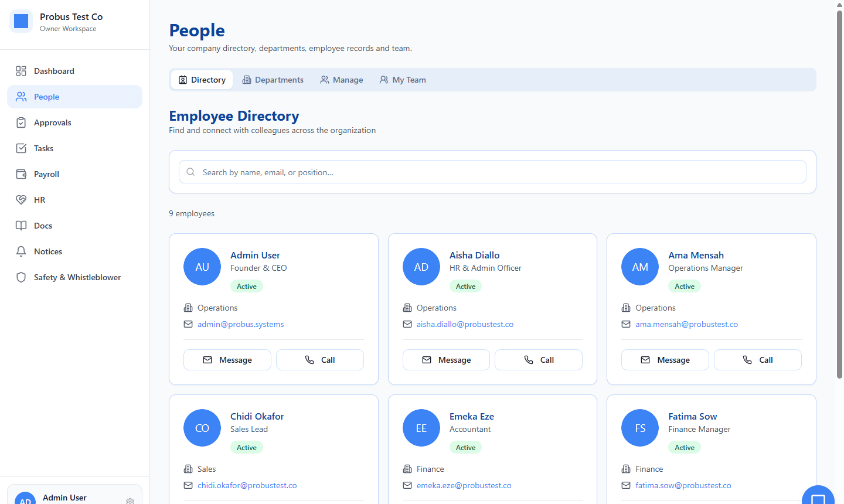Click the '9 employees' count text
The width and height of the screenshot is (844, 504).
pos(192,213)
